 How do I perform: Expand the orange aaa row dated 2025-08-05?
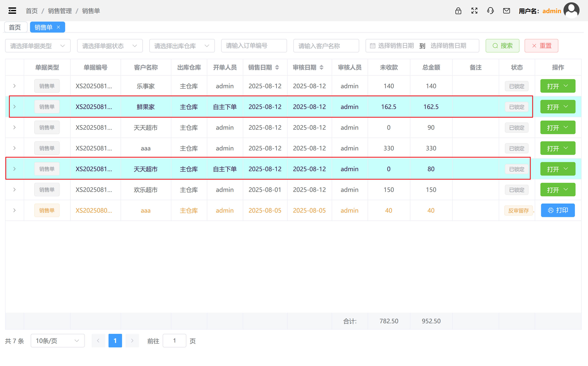tap(15, 210)
